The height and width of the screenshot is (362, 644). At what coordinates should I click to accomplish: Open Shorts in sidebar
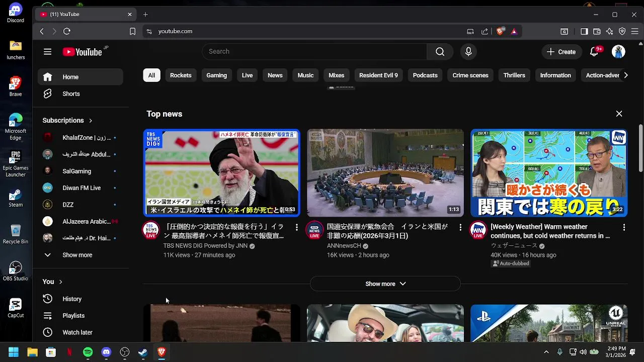point(80,94)
